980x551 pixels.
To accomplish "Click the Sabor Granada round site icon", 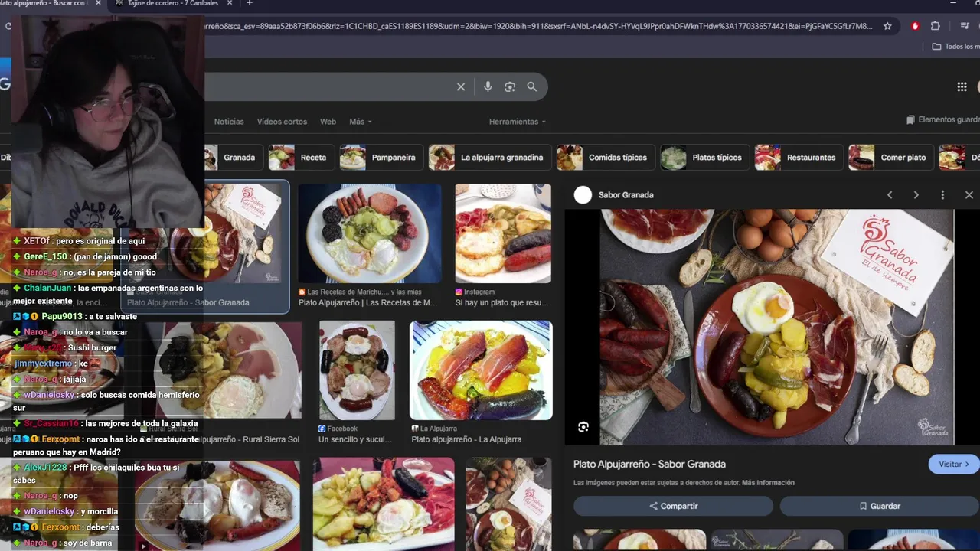I will pyautogui.click(x=583, y=195).
